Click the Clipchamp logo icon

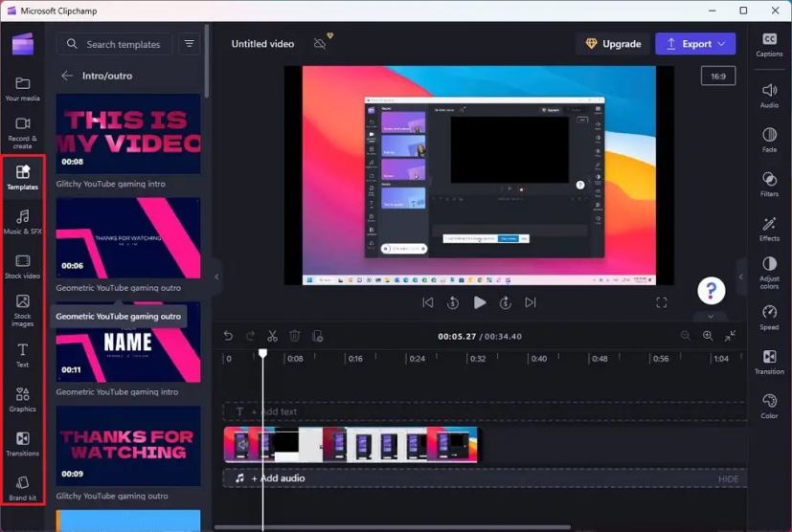(23, 44)
